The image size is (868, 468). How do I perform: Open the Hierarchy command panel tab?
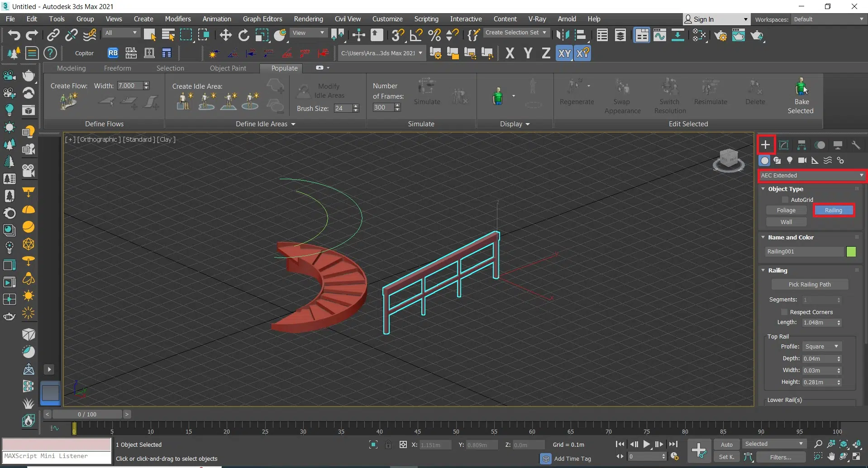point(801,145)
